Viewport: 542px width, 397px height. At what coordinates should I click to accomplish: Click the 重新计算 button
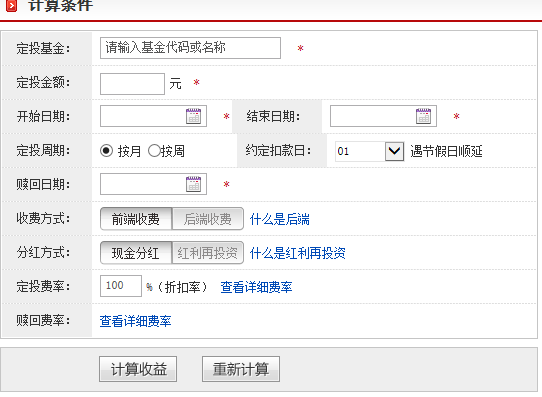point(241,369)
